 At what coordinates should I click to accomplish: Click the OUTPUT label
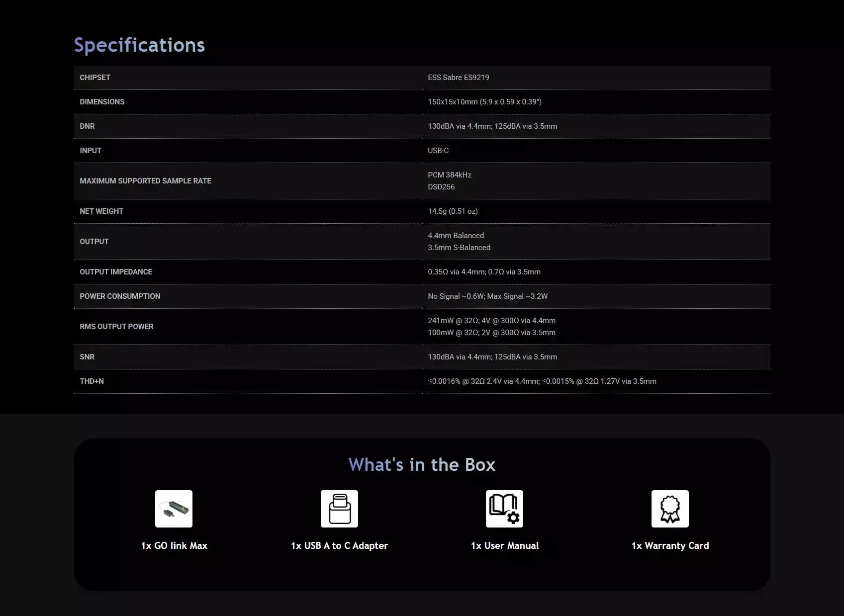click(x=94, y=242)
